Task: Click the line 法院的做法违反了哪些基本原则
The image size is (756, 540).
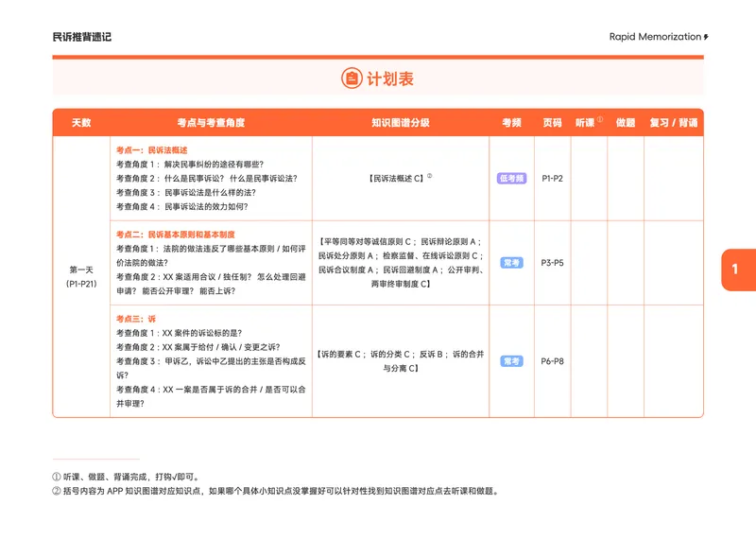Action: tap(211, 249)
